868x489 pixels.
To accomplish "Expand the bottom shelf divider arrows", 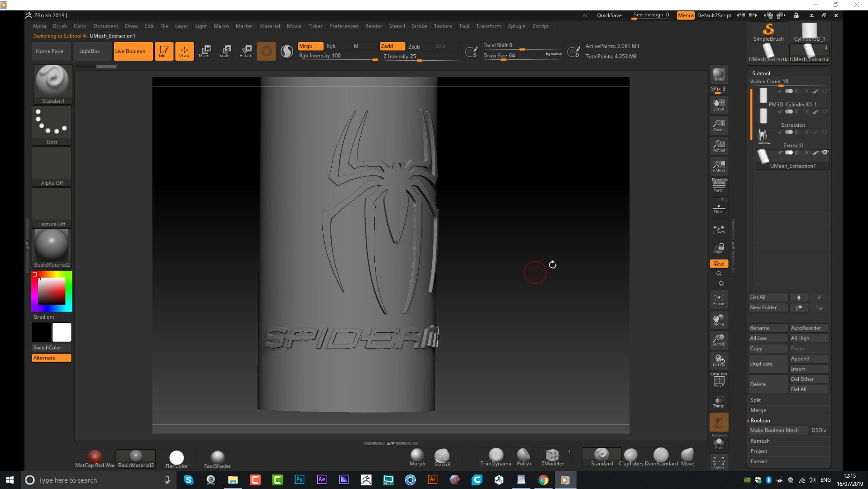I will click(x=391, y=443).
